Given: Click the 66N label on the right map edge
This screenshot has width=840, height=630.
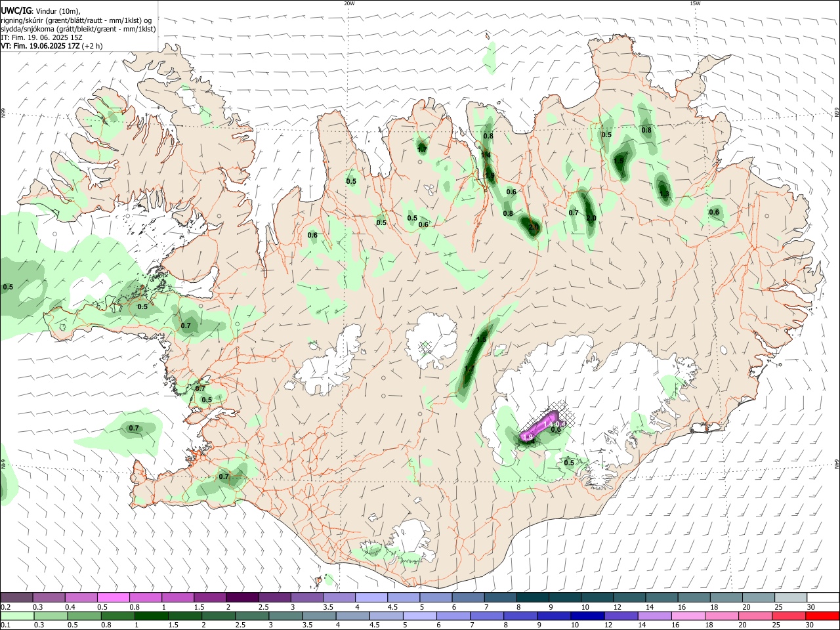Looking at the screenshot, I should click(837, 114).
